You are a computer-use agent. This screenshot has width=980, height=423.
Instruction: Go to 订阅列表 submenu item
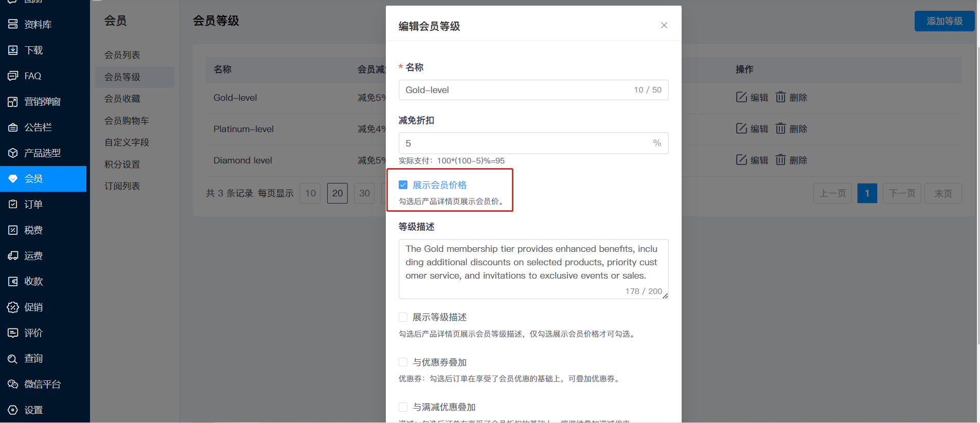click(122, 186)
